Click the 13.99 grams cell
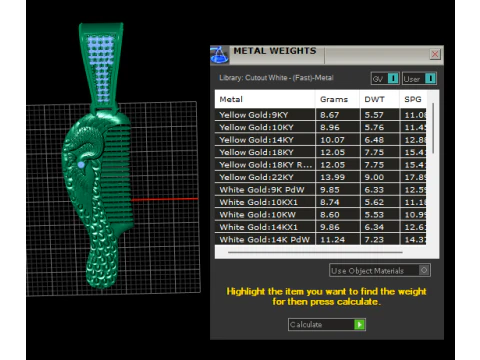The width and height of the screenshot is (480, 360). [x=337, y=177]
